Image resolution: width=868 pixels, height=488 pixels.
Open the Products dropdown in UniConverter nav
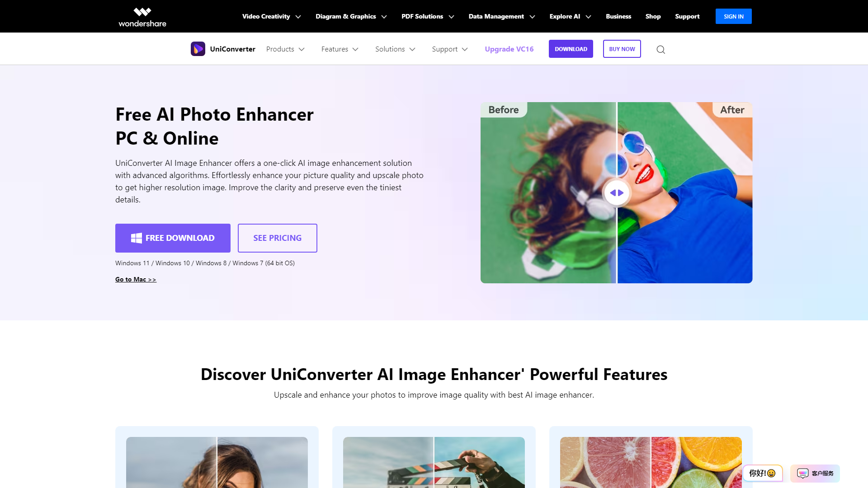[285, 49]
